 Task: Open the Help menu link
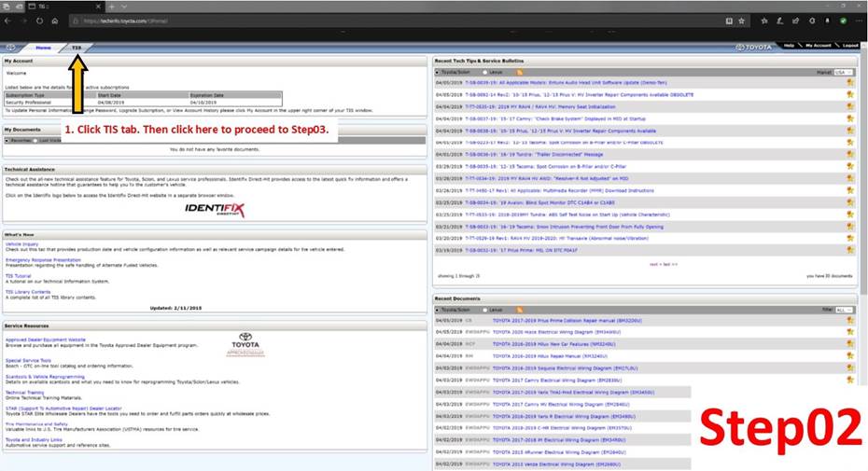789,46
